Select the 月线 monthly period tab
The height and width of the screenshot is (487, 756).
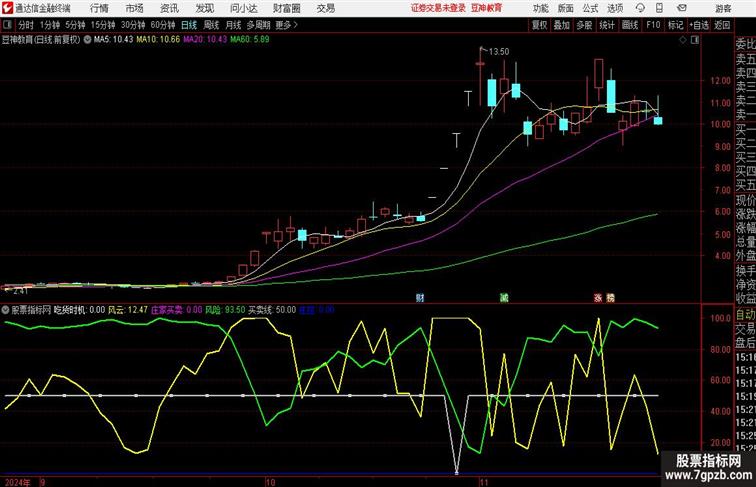pyautogui.click(x=233, y=25)
